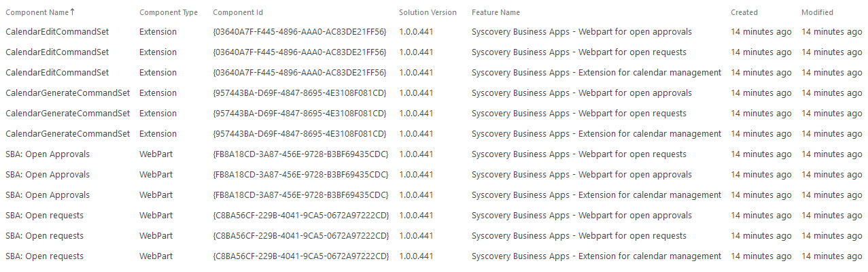Sort by the Created column header
Image resolution: width=868 pixels, height=272 pixels.
point(744,12)
